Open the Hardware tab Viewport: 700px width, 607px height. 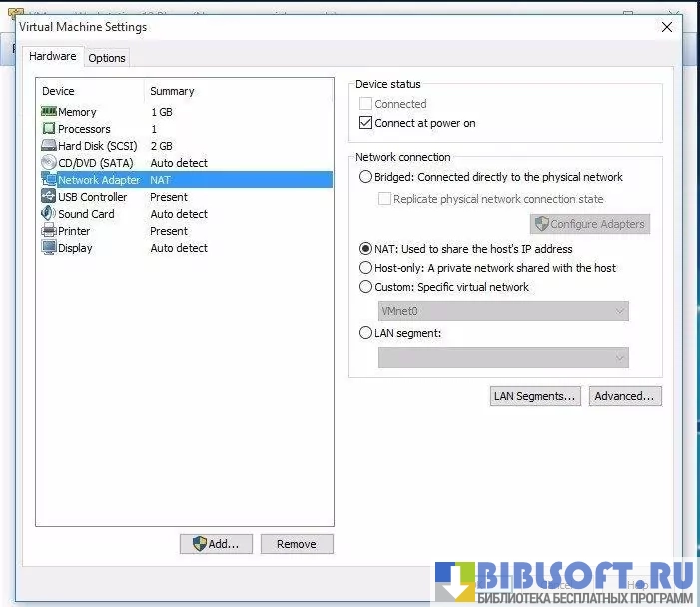coord(52,57)
